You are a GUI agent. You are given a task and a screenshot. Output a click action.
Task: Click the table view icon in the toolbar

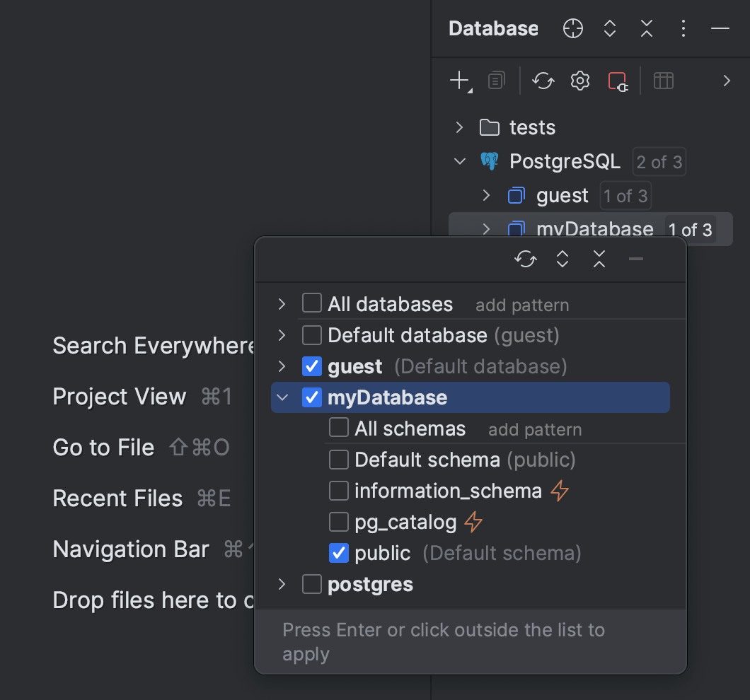pyautogui.click(x=663, y=80)
